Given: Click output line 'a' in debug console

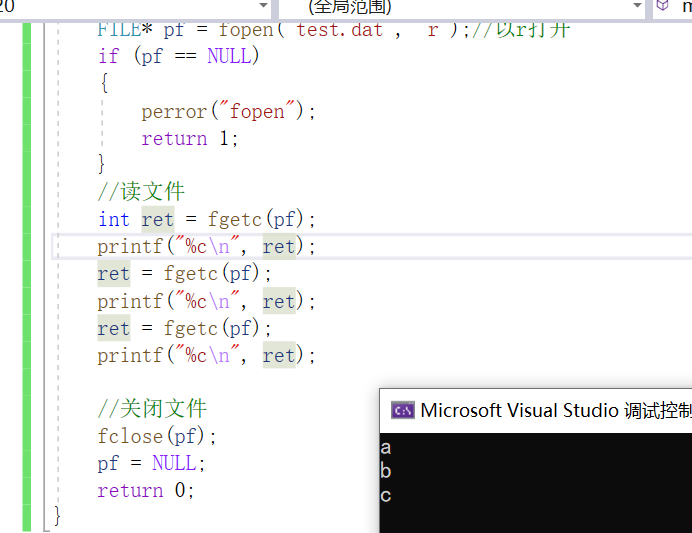Looking at the screenshot, I should [x=386, y=447].
